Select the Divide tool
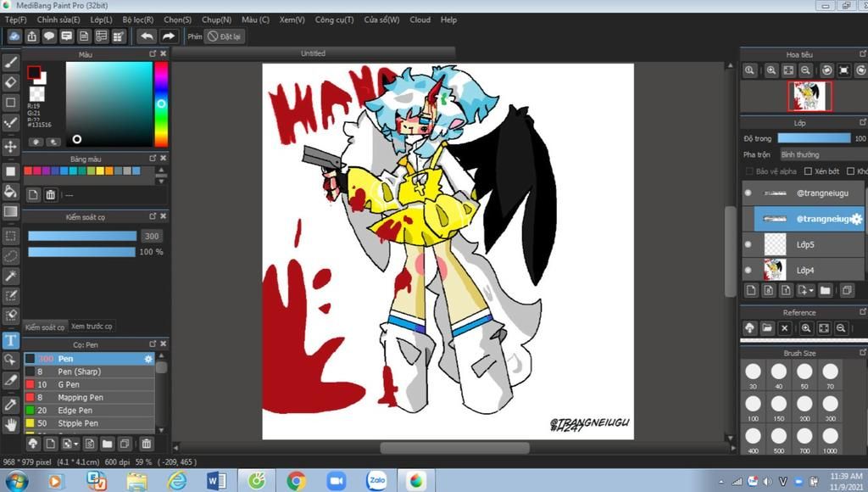Screen dimensions: 868x492 click(10, 380)
